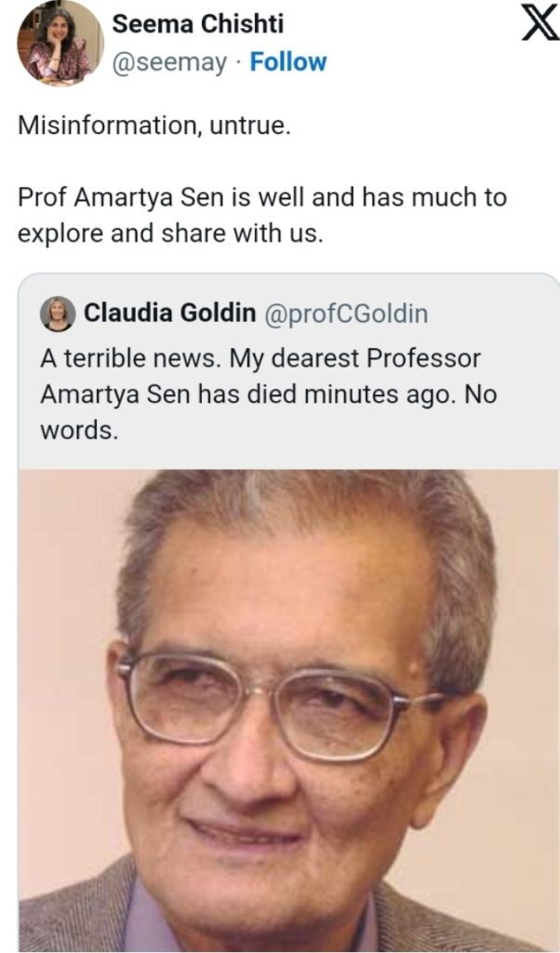Follow the @seemay account

click(x=288, y=62)
